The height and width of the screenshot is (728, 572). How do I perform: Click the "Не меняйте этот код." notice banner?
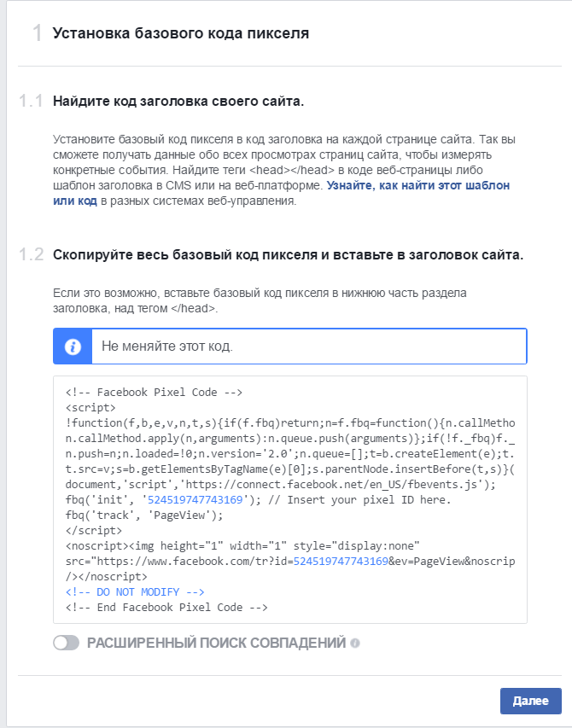point(289,347)
